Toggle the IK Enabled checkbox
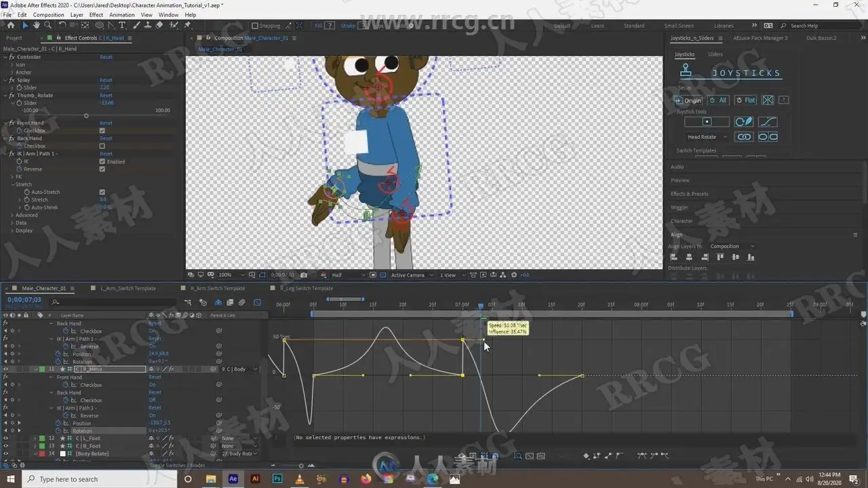Image resolution: width=868 pixels, height=488 pixels. pyautogui.click(x=102, y=161)
